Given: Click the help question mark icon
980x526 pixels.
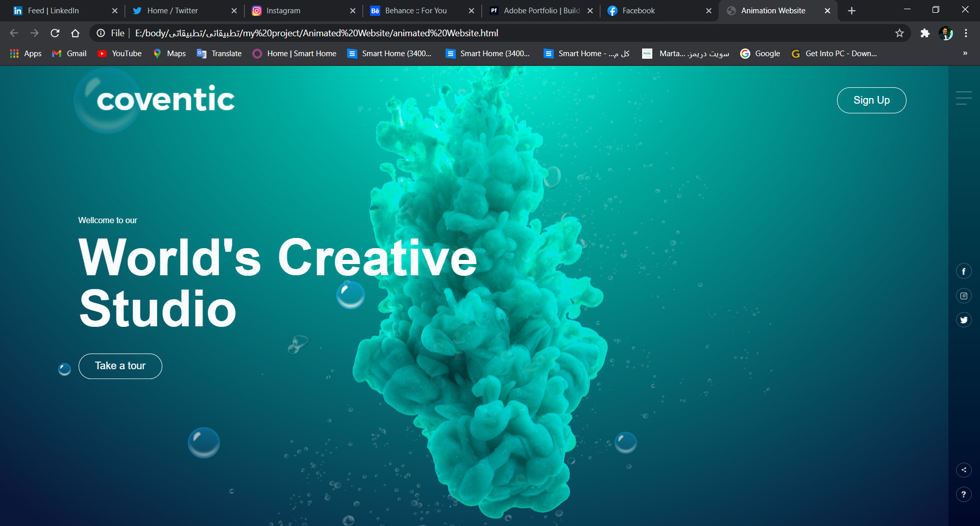Looking at the screenshot, I should pos(964,494).
